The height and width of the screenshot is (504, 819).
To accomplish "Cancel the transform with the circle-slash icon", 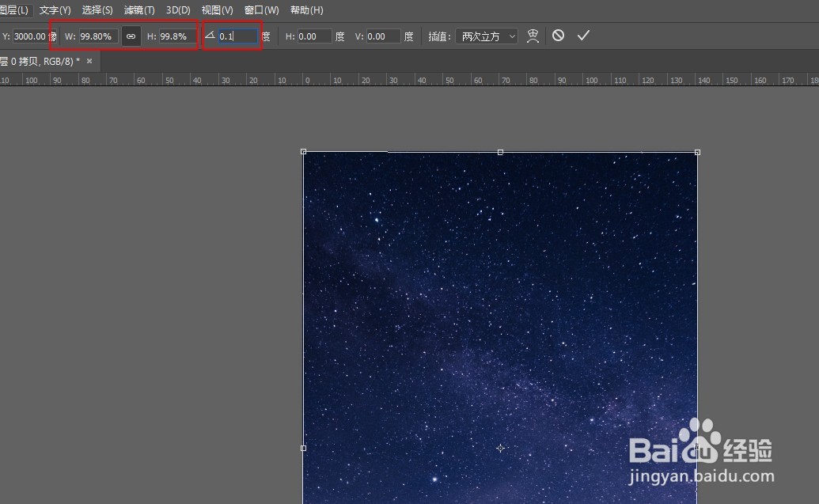I will [558, 36].
